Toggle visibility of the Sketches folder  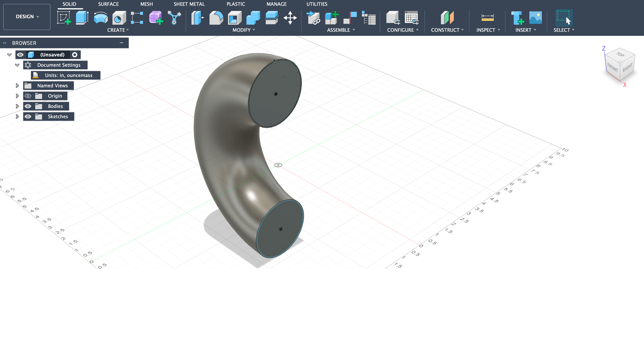pyautogui.click(x=28, y=117)
